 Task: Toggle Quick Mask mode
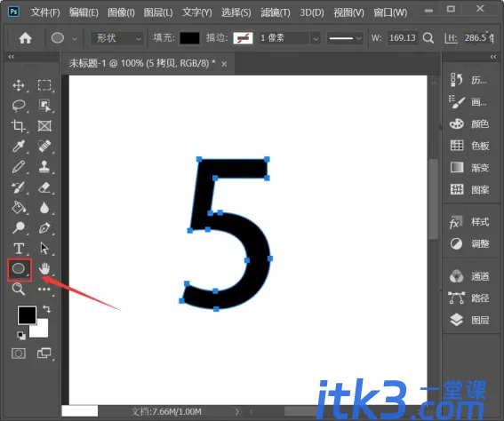tap(19, 353)
